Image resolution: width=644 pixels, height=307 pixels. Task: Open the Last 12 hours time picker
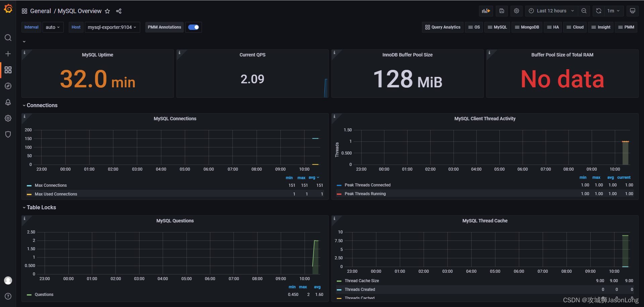tap(551, 11)
